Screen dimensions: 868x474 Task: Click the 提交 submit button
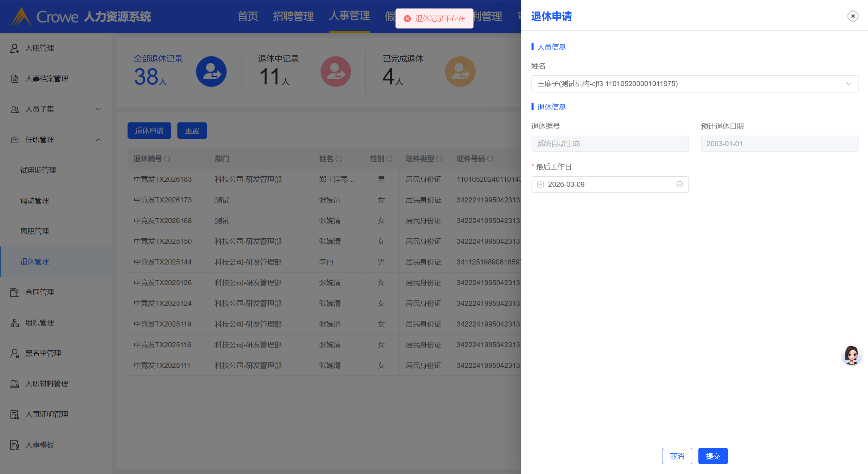(x=713, y=456)
